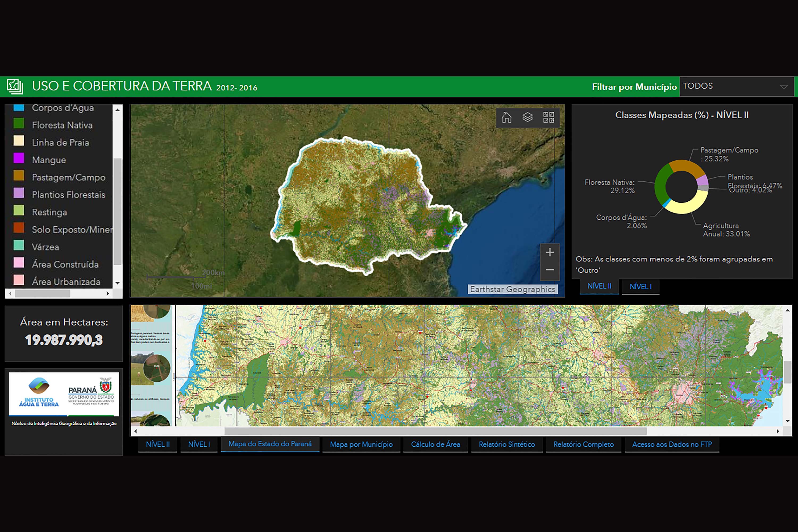The height and width of the screenshot is (532, 798).
Task: Click the bottom panel horizontal scrollbar
Action: tap(435, 431)
